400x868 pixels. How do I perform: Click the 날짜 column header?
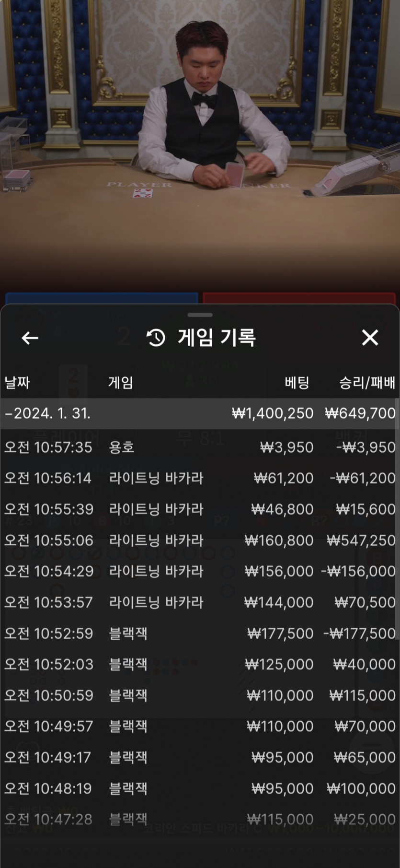tap(17, 383)
